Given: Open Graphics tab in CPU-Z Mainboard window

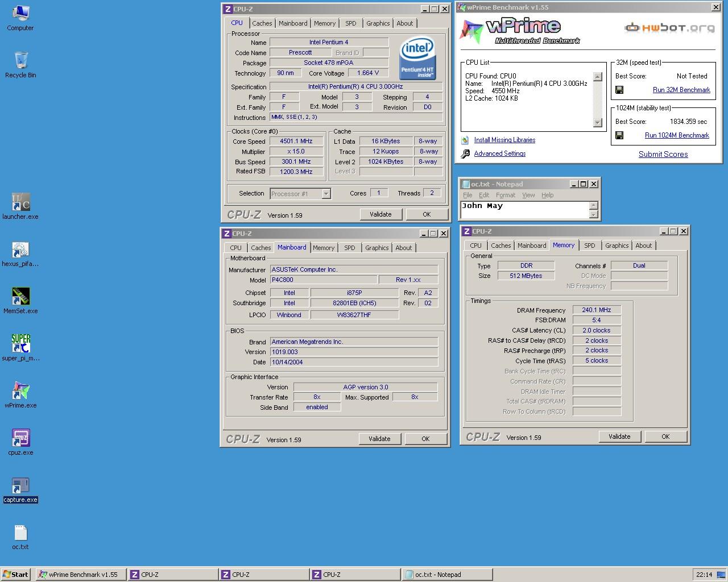Looking at the screenshot, I should [377, 248].
